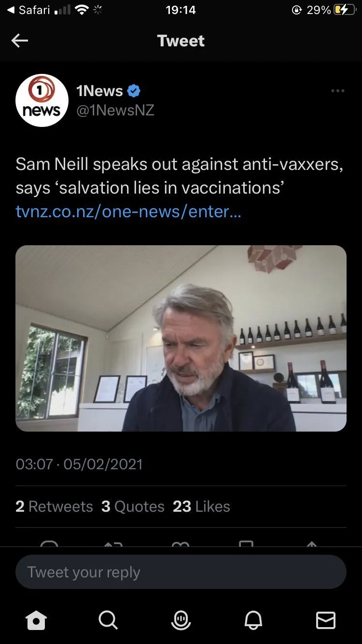Open Direct Messages via the envelope icon
This screenshot has width=362, height=644.
pyautogui.click(x=326, y=621)
